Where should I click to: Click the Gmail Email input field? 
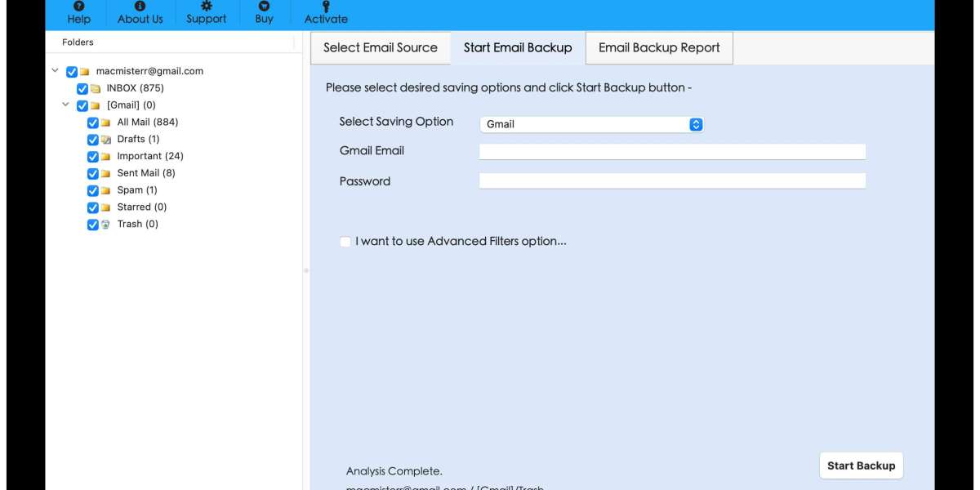(x=672, y=151)
